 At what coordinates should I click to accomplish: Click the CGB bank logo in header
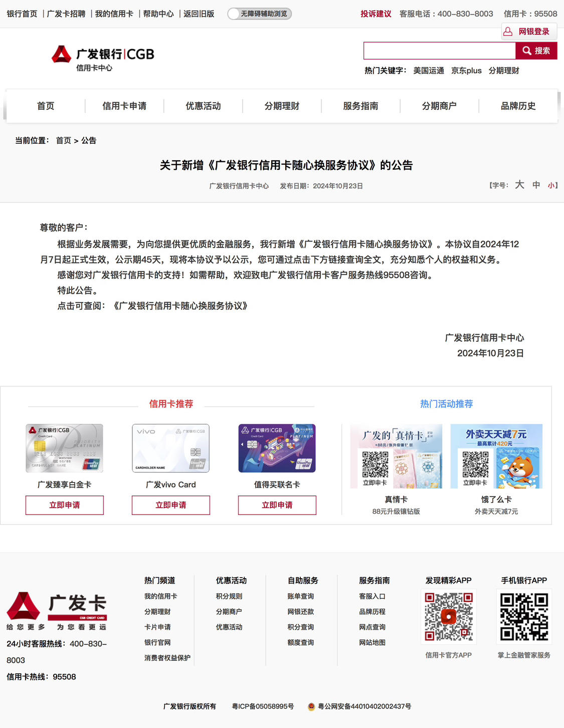[x=103, y=59]
